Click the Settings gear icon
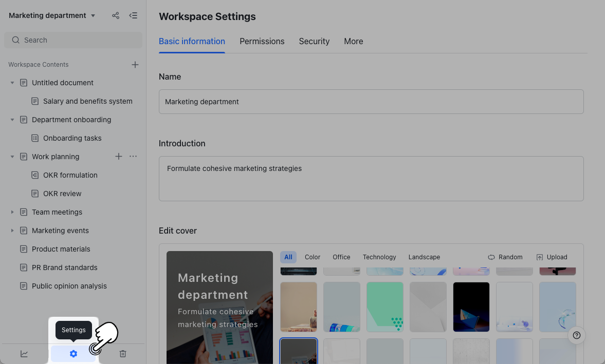 74,354
